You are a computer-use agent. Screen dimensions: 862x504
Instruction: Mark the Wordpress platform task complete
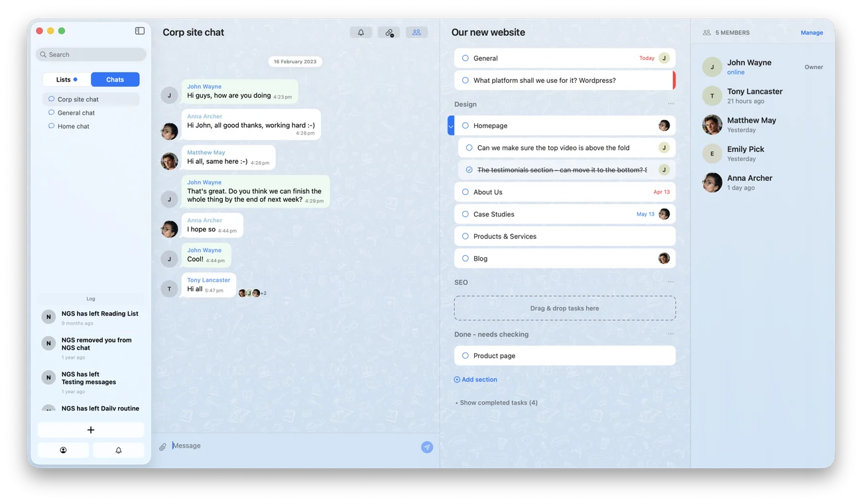(465, 80)
